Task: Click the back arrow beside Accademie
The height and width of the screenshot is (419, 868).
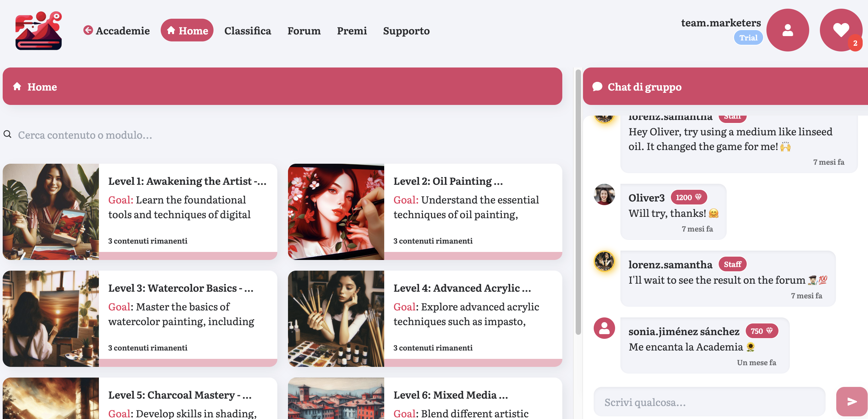Action: [x=88, y=30]
